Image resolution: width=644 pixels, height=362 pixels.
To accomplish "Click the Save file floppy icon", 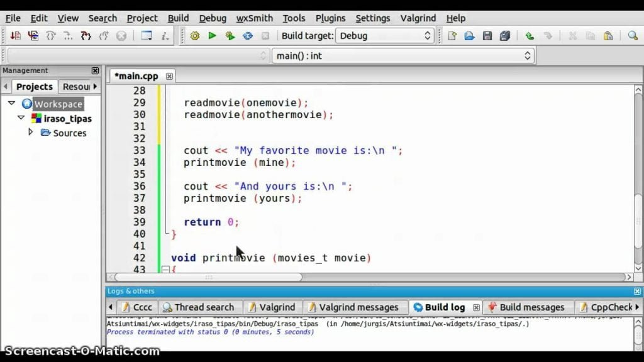I will (487, 36).
